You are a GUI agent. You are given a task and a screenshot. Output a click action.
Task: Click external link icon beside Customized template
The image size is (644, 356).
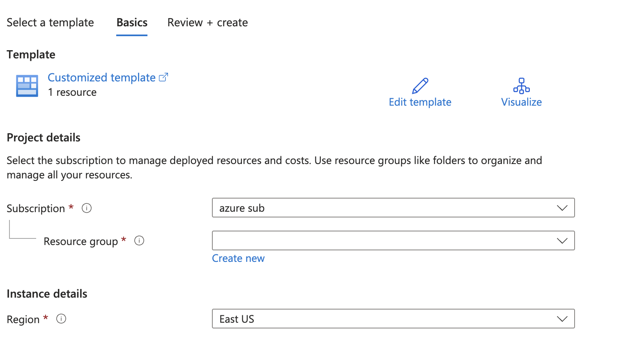click(163, 77)
